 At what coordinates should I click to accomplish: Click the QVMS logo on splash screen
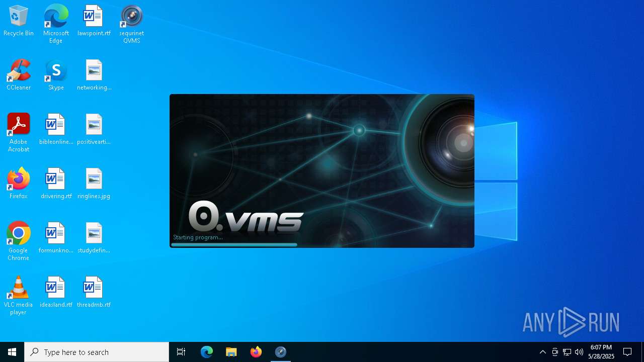pyautogui.click(x=246, y=217)
